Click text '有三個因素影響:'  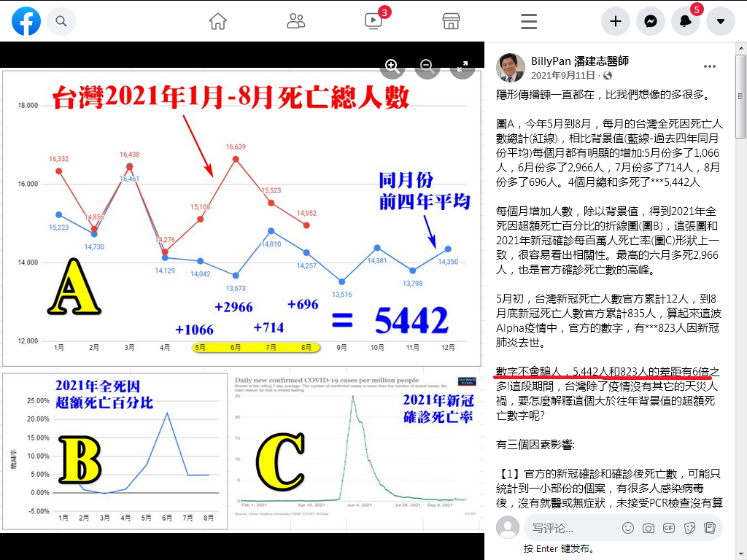(x=535, y=445)
